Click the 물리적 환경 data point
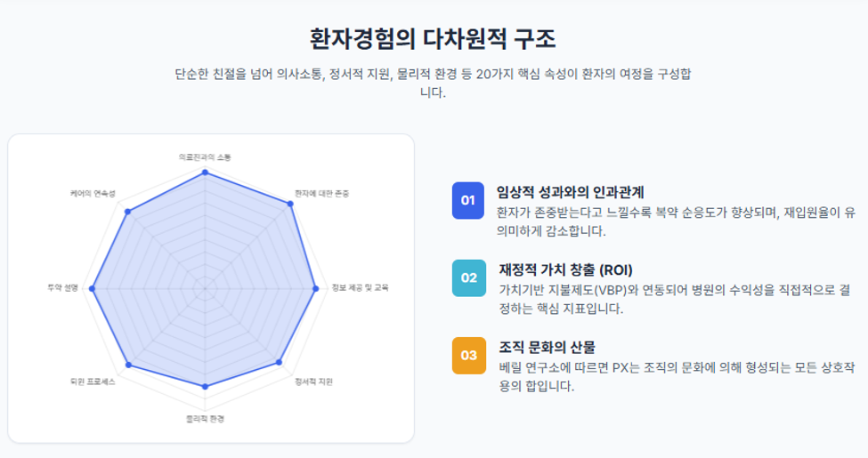The width and height of the screenshot is (868, 458). click(205, 386)
